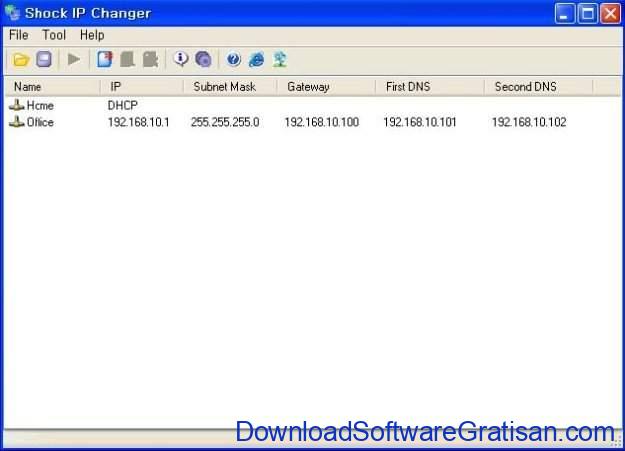The width and height of the screenshot is (625, 451).
Task: Click the Internet Explorer toolbar icon
Action: [256, 59]
